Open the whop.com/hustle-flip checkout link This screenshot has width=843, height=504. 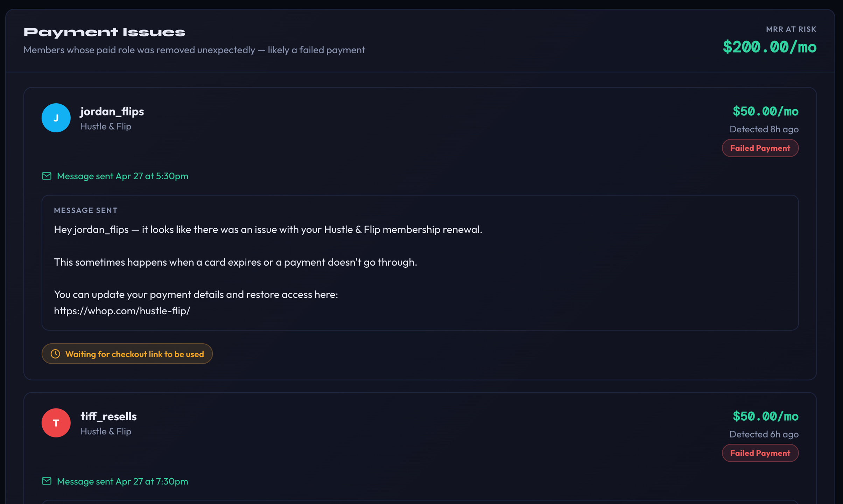coord(122,310)
